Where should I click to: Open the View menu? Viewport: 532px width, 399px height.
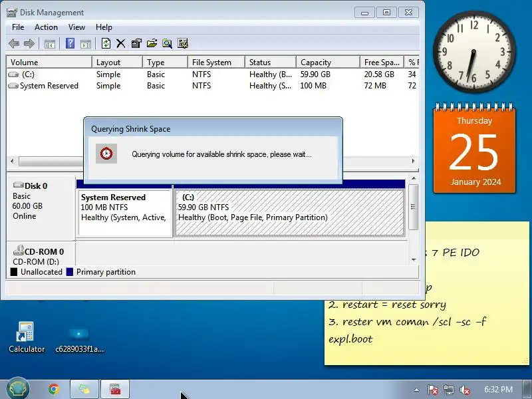pos(76,27)
